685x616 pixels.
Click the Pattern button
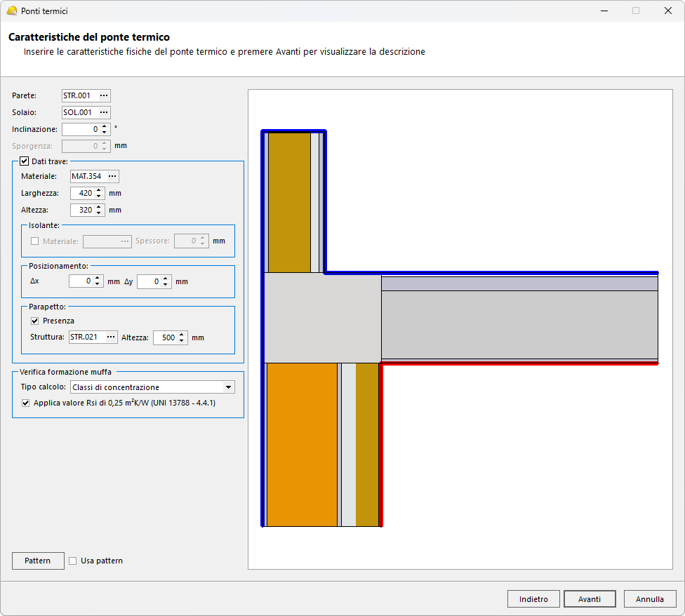click(37, 561)
